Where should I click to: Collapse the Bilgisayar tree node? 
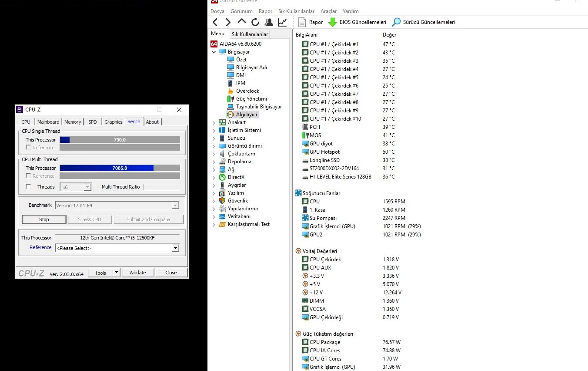coord(214,52)
